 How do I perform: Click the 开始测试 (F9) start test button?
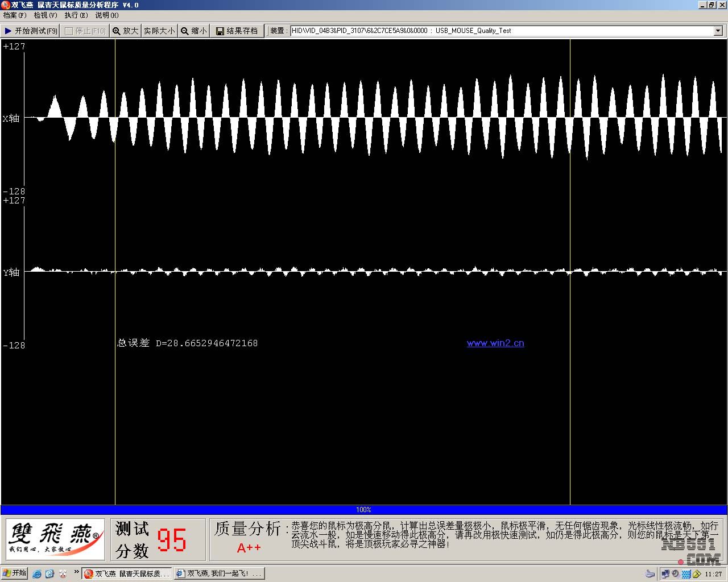click(31, 31)
